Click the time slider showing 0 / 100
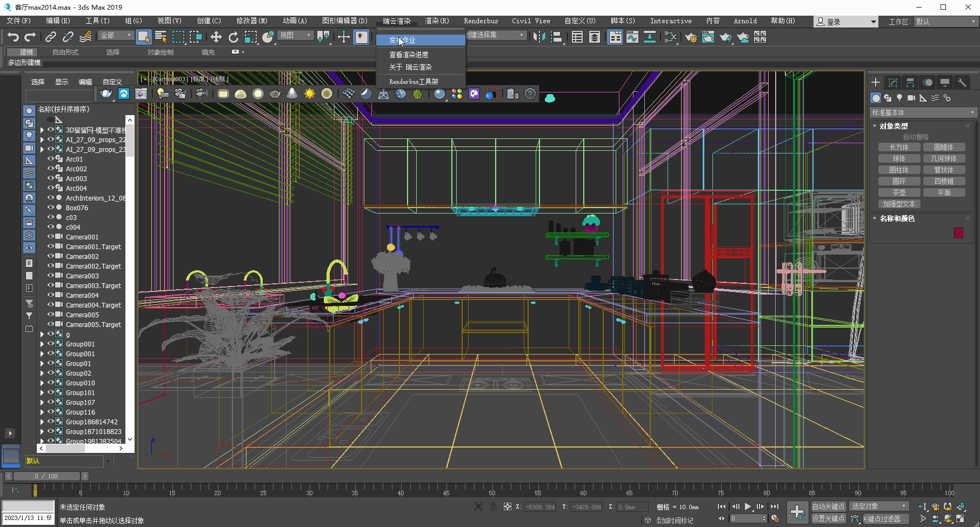 click(46, 476)
